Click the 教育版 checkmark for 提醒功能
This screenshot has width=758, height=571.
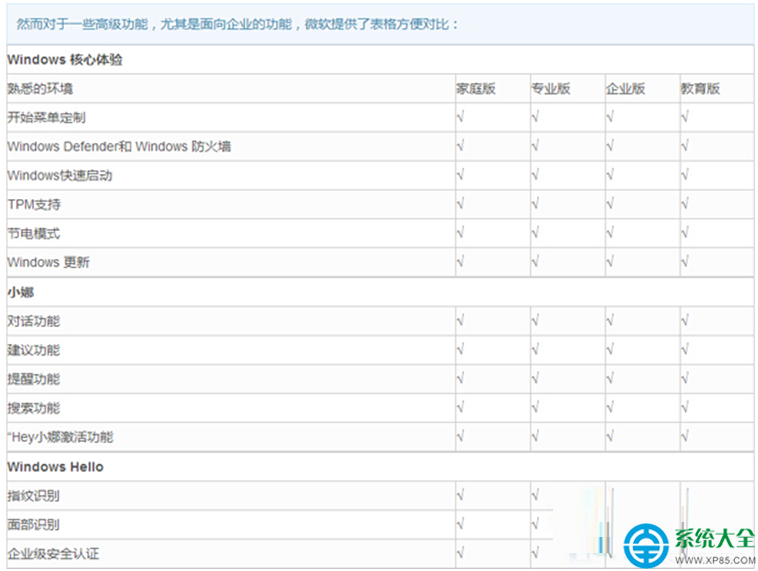(x=685, y=378)
